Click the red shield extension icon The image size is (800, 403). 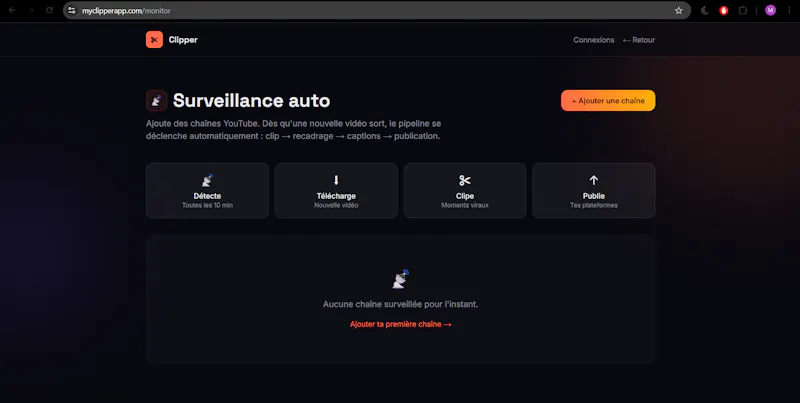723,10
